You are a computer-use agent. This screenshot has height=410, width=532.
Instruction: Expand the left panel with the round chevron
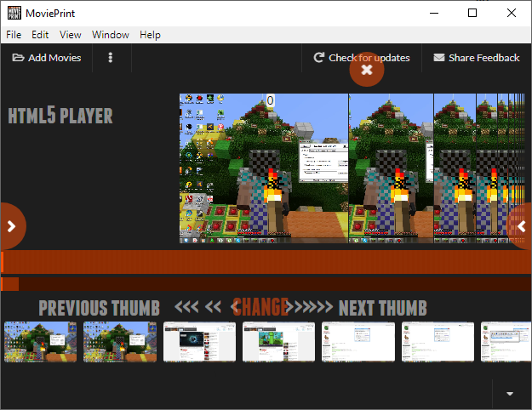point(12,226)
